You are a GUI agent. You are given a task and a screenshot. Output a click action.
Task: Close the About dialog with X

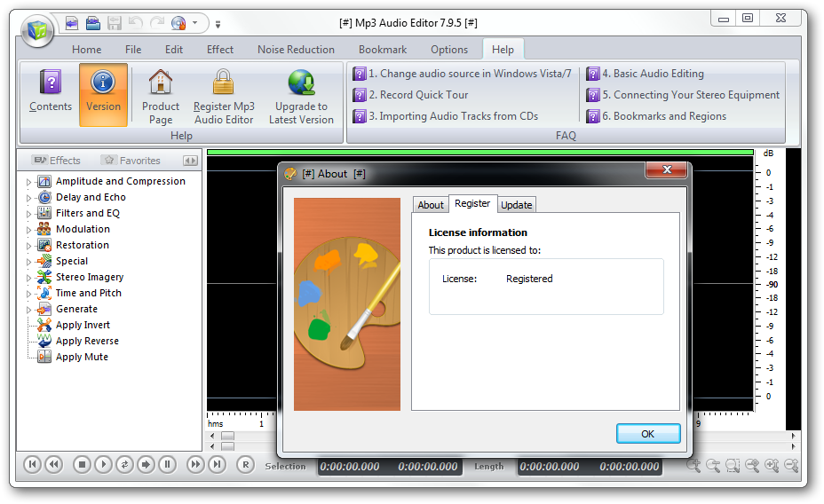[x=667, y=169]
